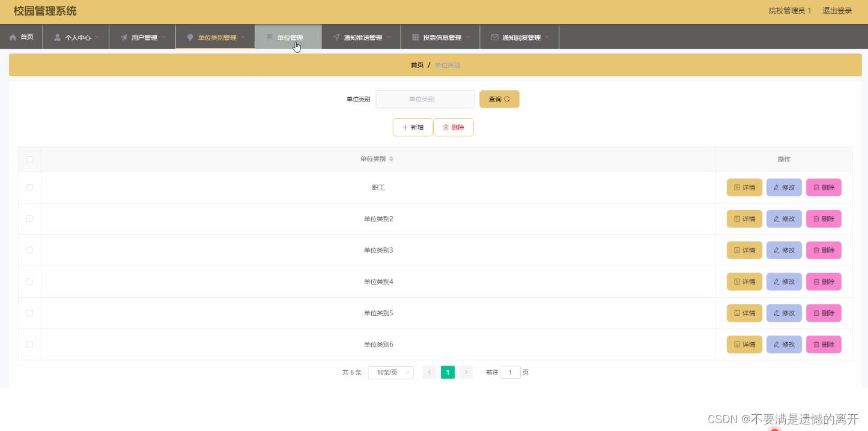Screen dimensions: 868x431
Task: Click the flag icon beside 单位管理
Action: point(270,37)
